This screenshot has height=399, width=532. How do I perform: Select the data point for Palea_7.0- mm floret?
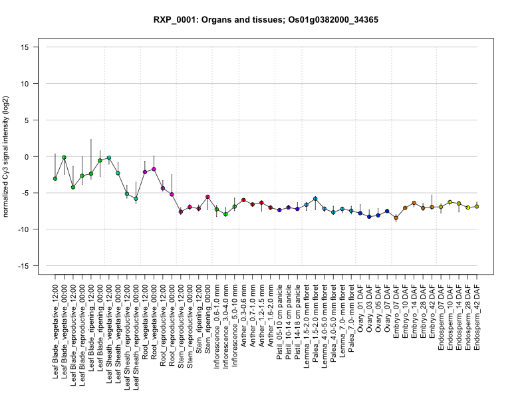[x=351, y=211]
